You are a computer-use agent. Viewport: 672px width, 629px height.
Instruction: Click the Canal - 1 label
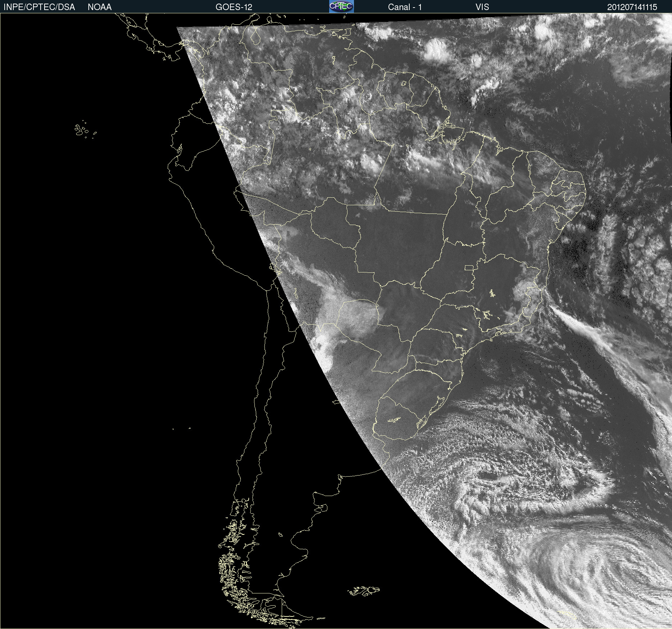click(x=405, y=7)
